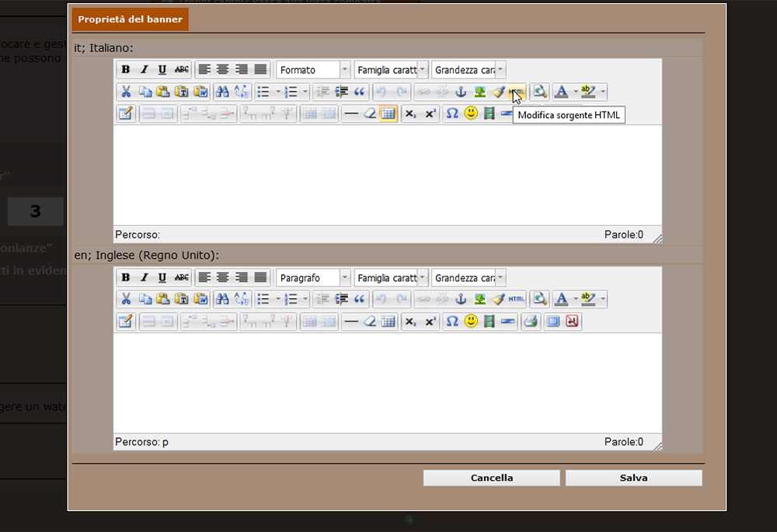The image size is (777, 532).
Task: Insert anchor in the Italian editor
Action: [x=461, y=92]
